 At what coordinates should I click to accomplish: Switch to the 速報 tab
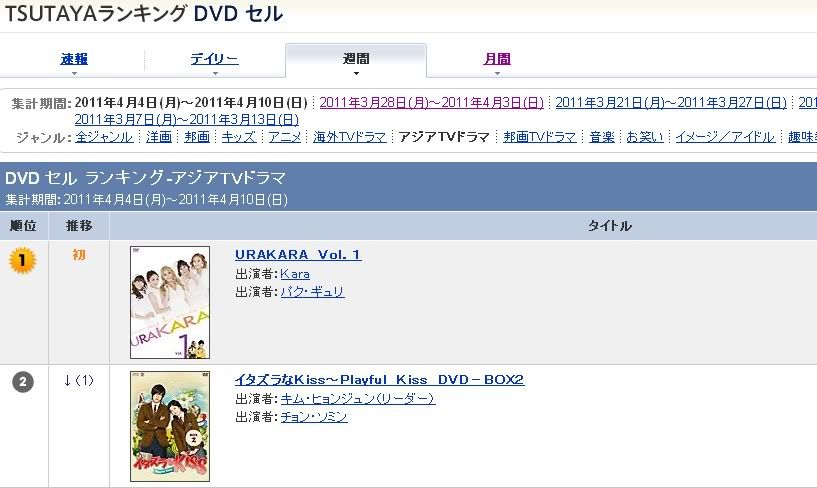[74, 59]
